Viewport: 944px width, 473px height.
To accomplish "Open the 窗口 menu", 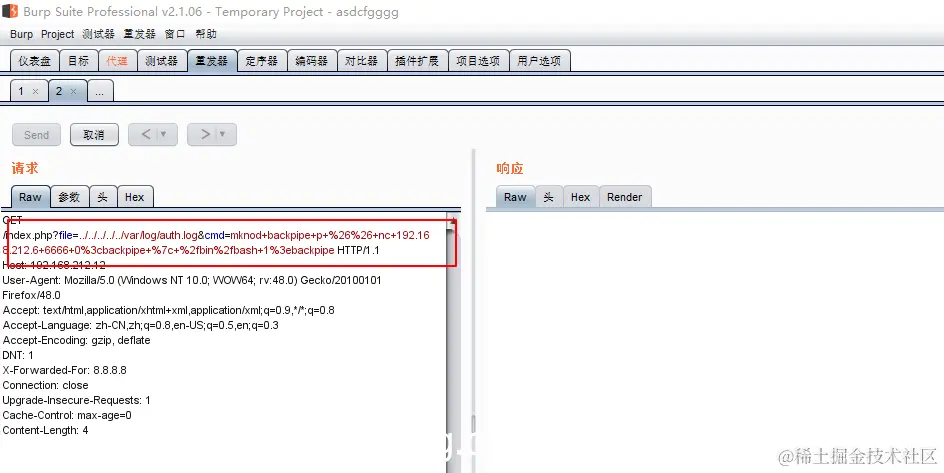I will pyautogui.click(x=175, y=34).
